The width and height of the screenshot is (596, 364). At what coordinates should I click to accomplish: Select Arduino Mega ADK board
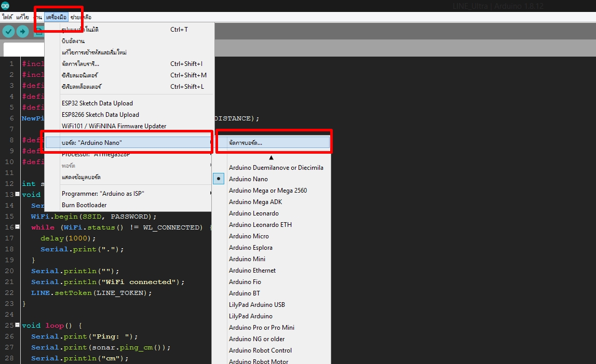(255, 202)
